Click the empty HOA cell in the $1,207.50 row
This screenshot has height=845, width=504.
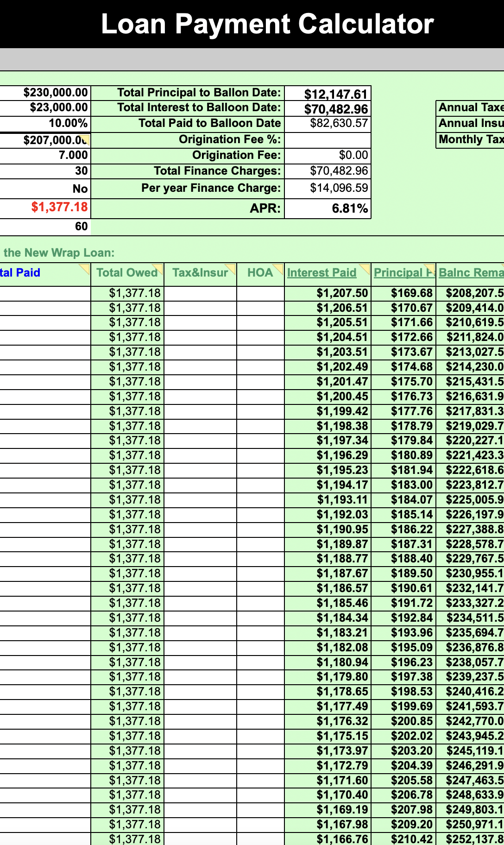260,293
